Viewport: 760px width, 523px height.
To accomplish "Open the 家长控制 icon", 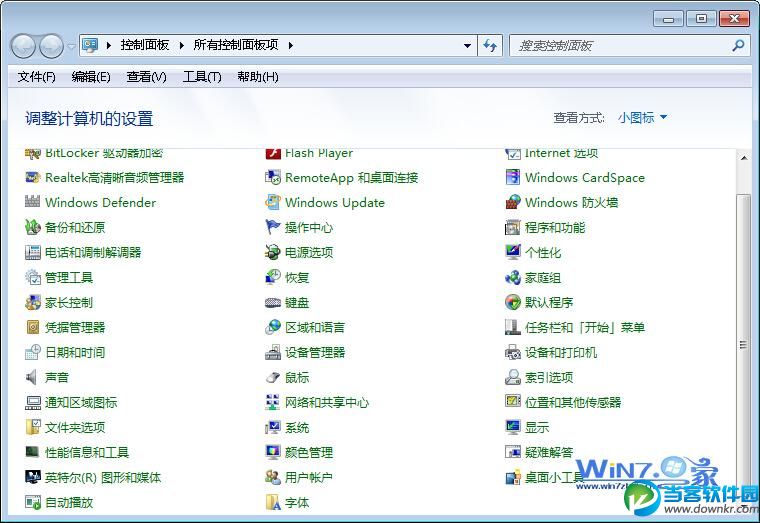I will coord(32,302).
